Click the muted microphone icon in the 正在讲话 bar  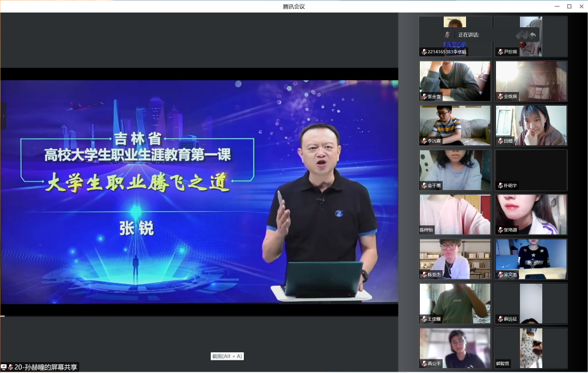tap(447, 34)
